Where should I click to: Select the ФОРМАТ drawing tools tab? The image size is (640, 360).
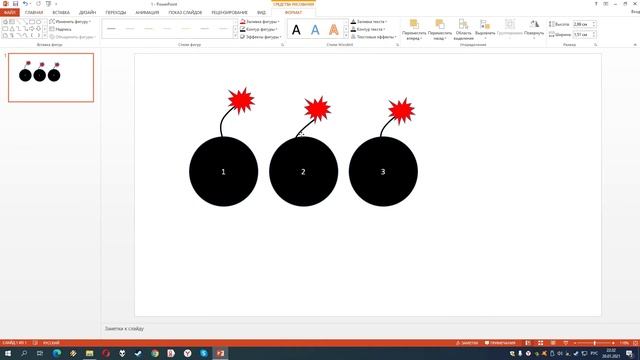(293, 13)
